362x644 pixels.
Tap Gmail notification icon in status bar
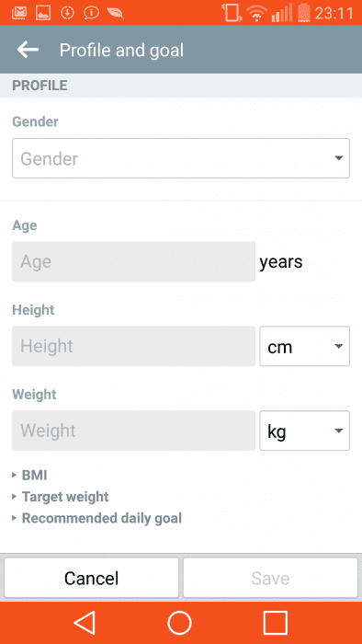click(x=19, y=13)
